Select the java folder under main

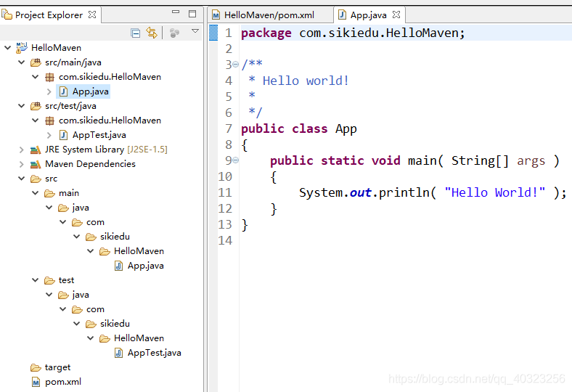coord(81,208)
